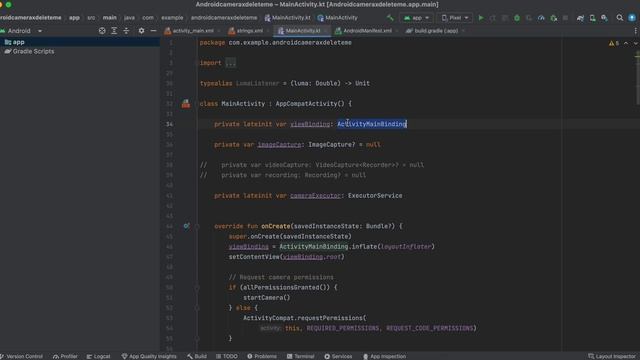Open the Pixel device selector dropdown

click(x=455, y=18)
